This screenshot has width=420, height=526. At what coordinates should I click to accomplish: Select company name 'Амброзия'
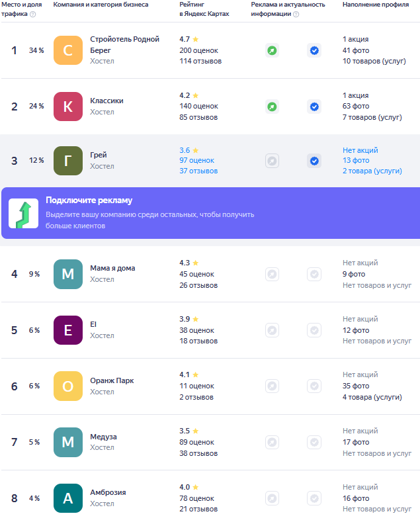[108, 492]
